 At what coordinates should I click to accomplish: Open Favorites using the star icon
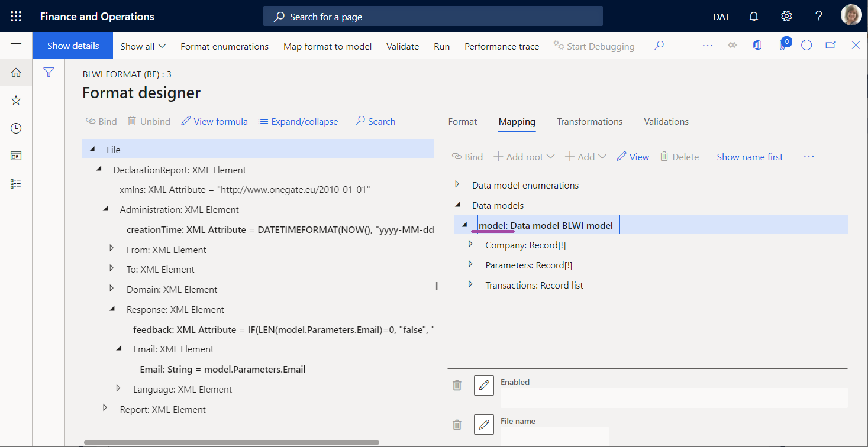(x=15, y=100)
